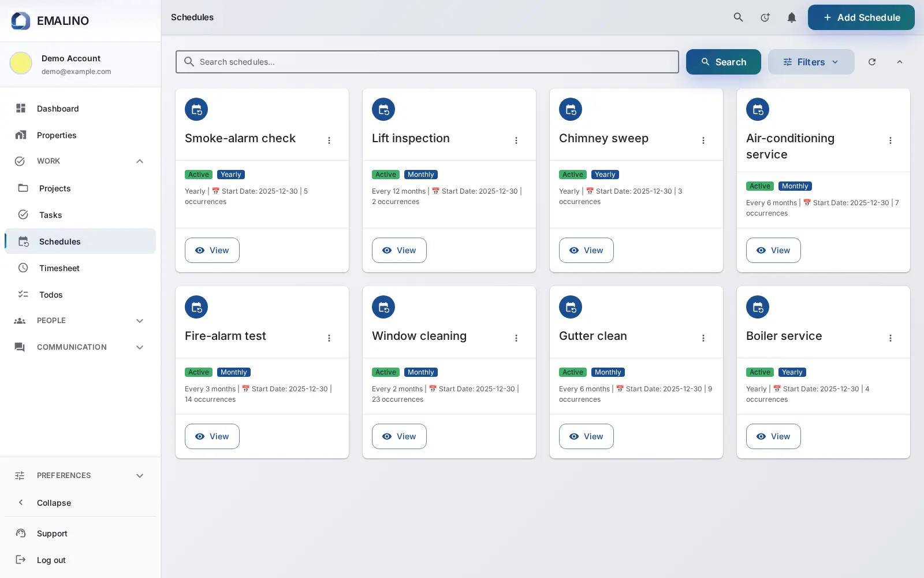Open Properties in sidebar
The height and width of the screenshot is (578, 924).
pos(80,135)
